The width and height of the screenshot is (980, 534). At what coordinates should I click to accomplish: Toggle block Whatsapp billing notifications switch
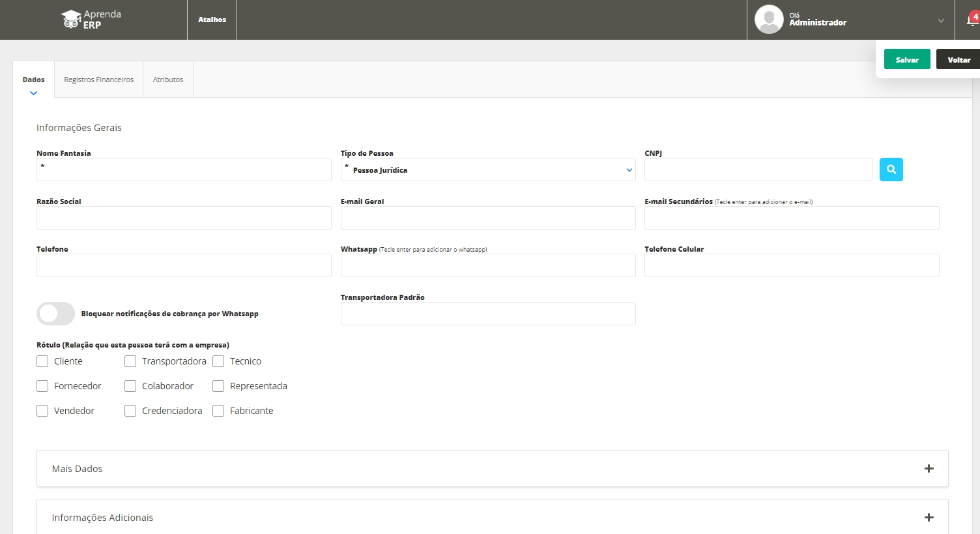(56, 314)
